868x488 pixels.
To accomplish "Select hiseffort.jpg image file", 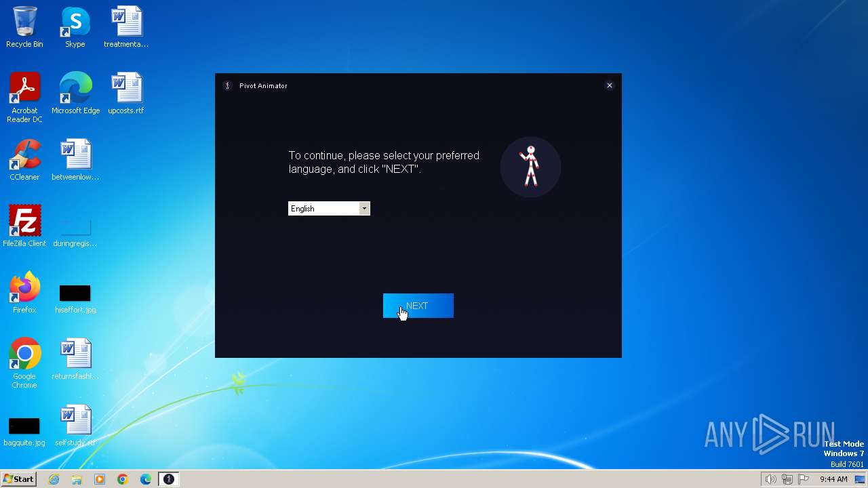I will point(75,299).
